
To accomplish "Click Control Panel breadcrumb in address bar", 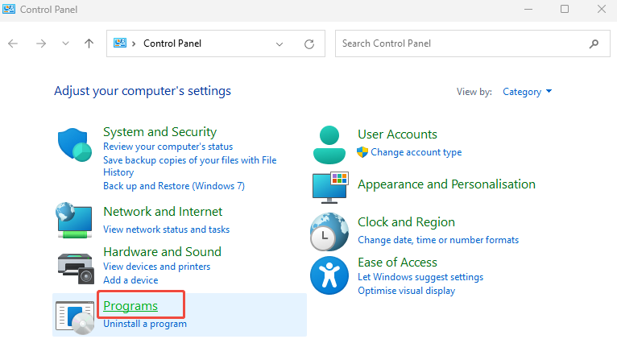I will [172, 43].
